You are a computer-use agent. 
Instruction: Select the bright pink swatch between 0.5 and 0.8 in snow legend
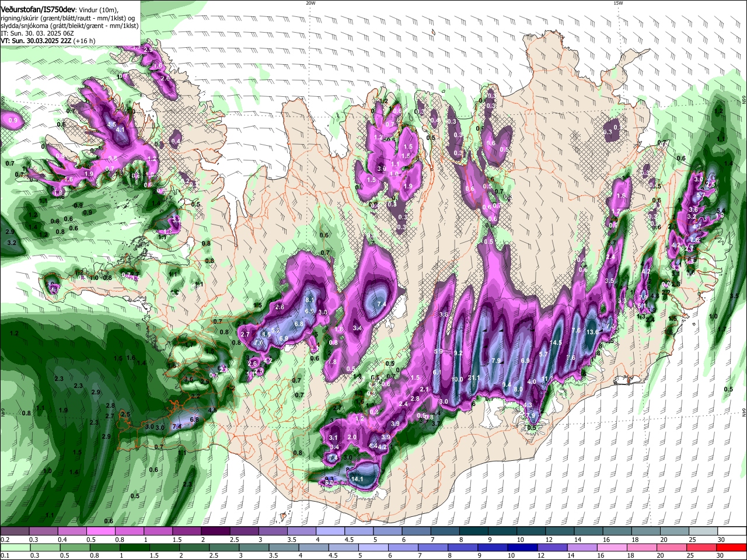100,531
